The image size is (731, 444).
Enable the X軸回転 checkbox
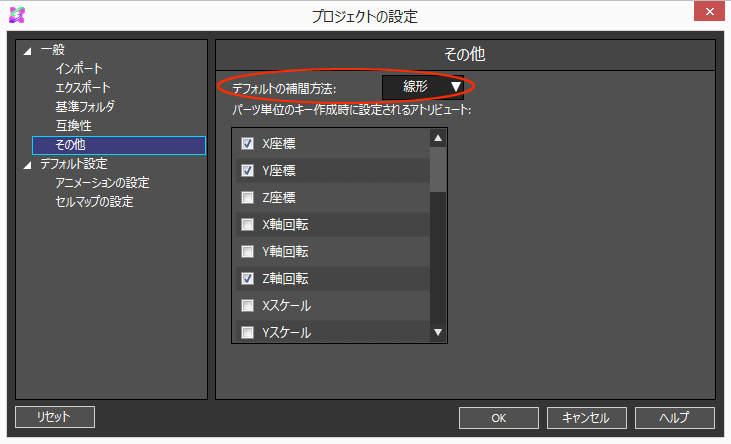[247, 224]
